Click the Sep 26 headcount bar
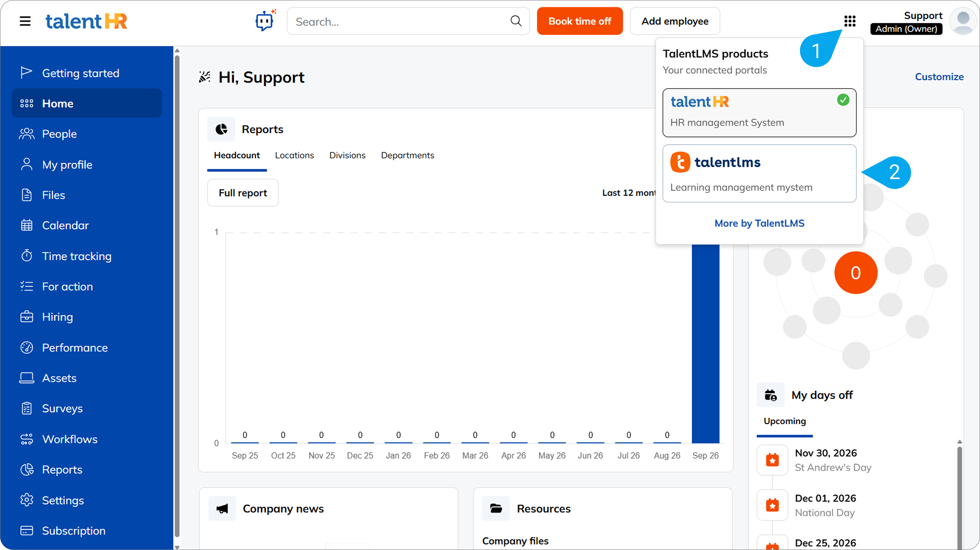This screenshot has height=550, width=980. pos(705,344)
